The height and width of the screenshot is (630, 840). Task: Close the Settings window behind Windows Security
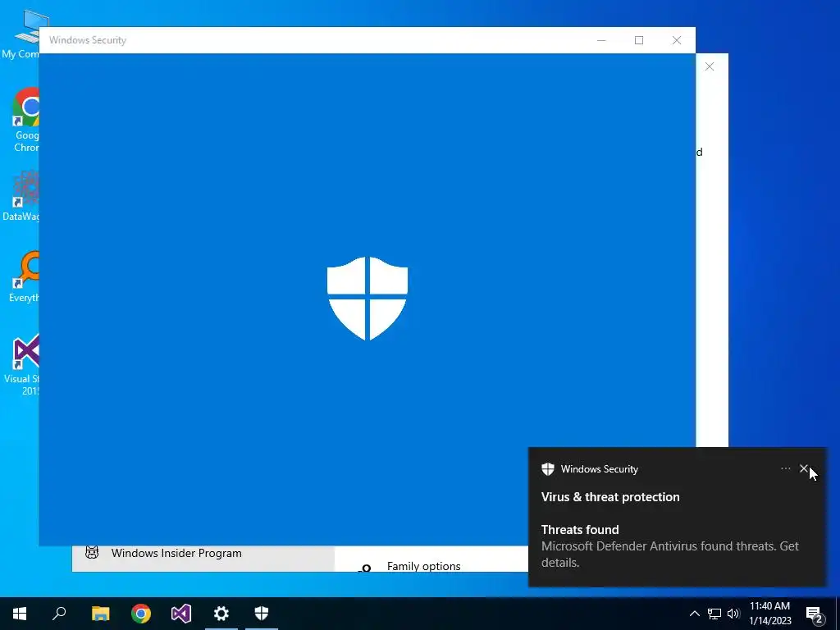tap(710, 66)
